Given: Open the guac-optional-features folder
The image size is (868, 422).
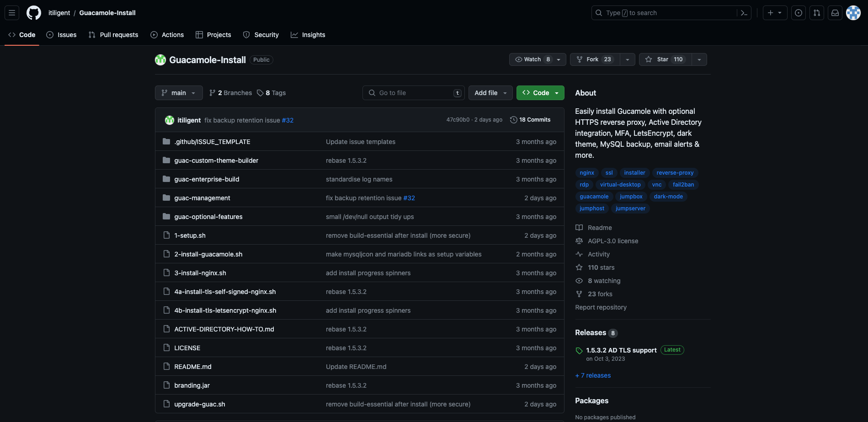Looking at the screenshot, I should 208,217.
